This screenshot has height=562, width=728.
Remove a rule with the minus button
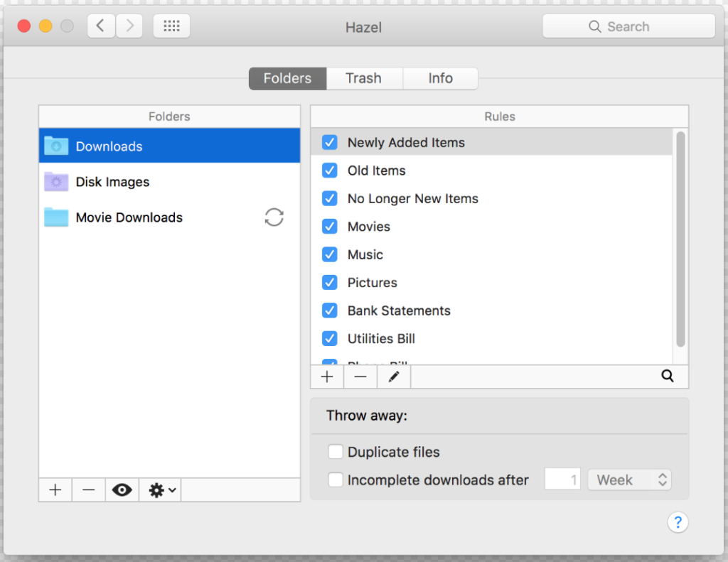click(360, 377)
